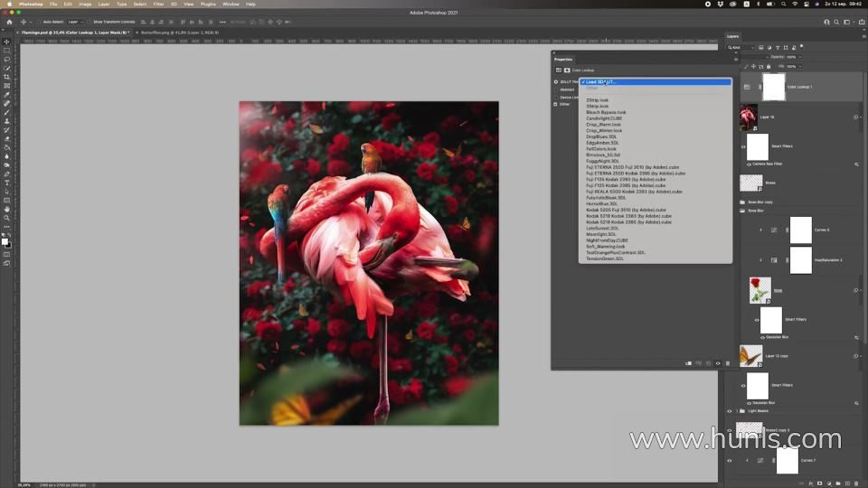Open the Filter menu
The width and height of the screenshot is (868, 488).
[158, 4]
